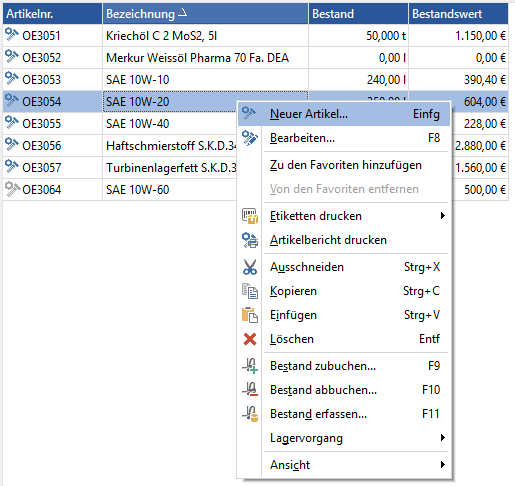Click the Etiketten drucken barcode icon

coord(250,216)
